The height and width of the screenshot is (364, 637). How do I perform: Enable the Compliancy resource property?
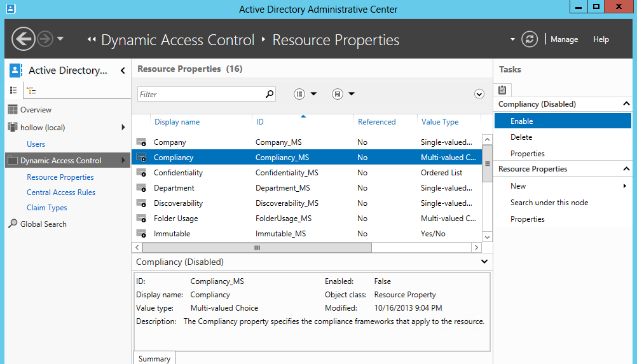click(x=522, y=121)
